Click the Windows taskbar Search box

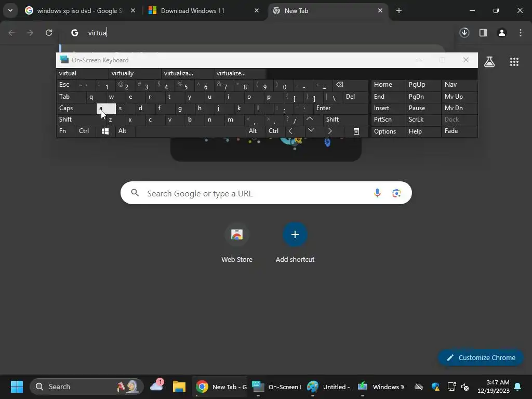87,387
